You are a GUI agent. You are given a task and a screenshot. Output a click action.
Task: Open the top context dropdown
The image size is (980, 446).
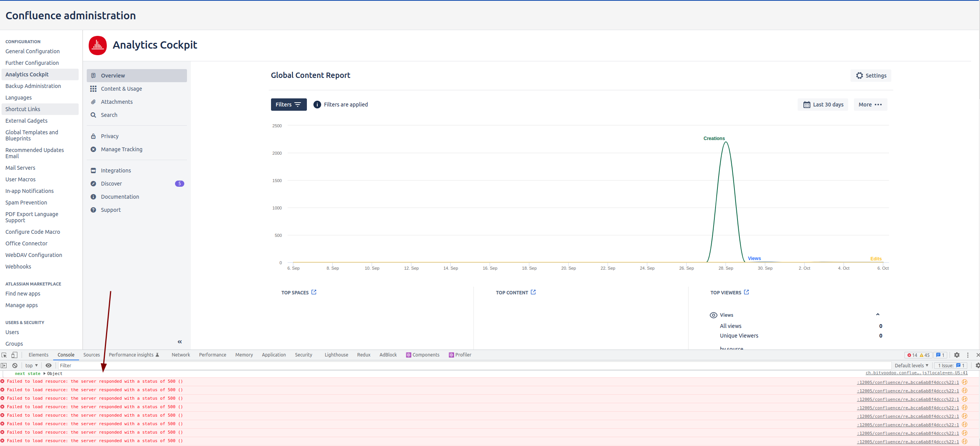32,365
